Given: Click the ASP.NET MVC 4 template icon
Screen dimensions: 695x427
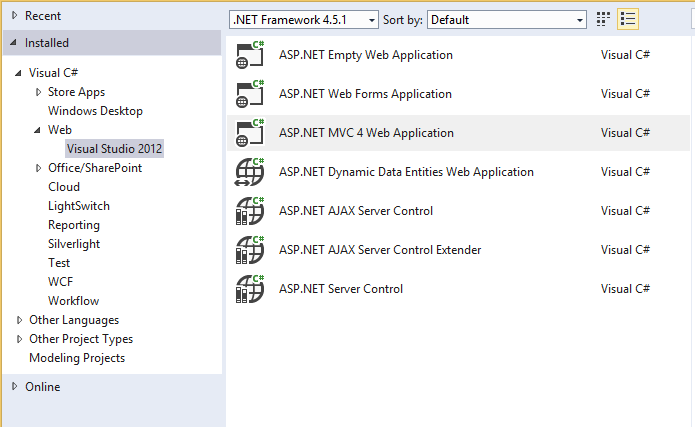Looking at the screenshot, I should (249, 133).
